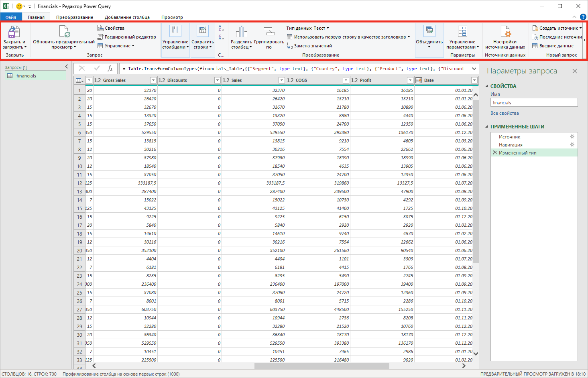The width and height of the screenshot is (588, 378).
Task: Sort the column ascending (A to Z)
Action: click(x=221, y=28)
